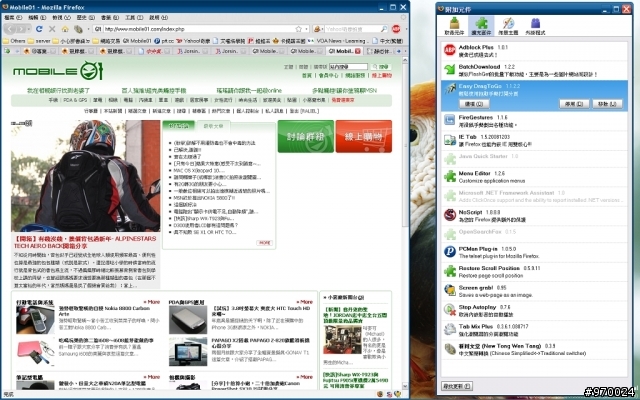
Task: Click the green 討論群組 banner button
Action: click(x=306, y=136)
